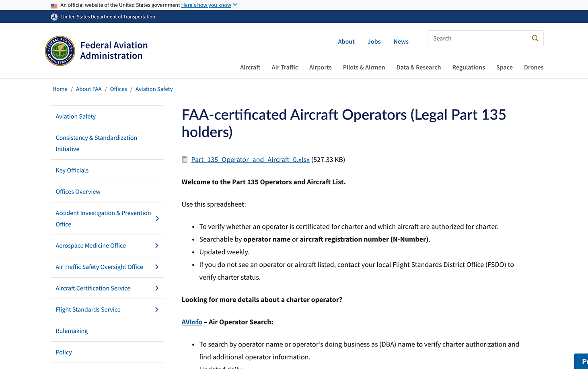The width and height of the screenshot is (588, 369).
Task: Open the Jobs link
Action: [374, 41]
